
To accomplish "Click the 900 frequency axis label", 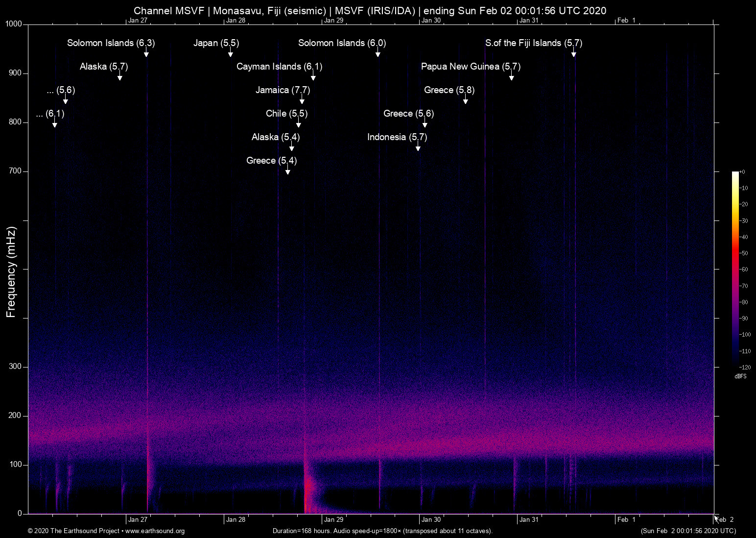I will 16,73.
